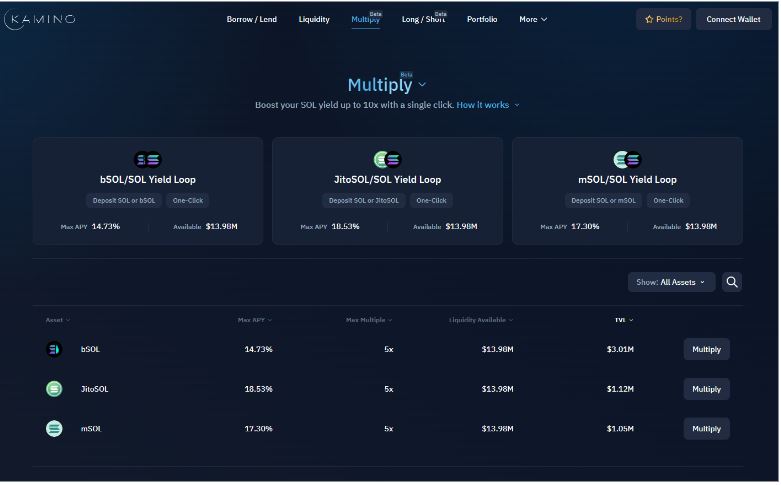Click One-Click tag on bSOL card
This screenshot has height=485, width=781.
pos(188,201)
